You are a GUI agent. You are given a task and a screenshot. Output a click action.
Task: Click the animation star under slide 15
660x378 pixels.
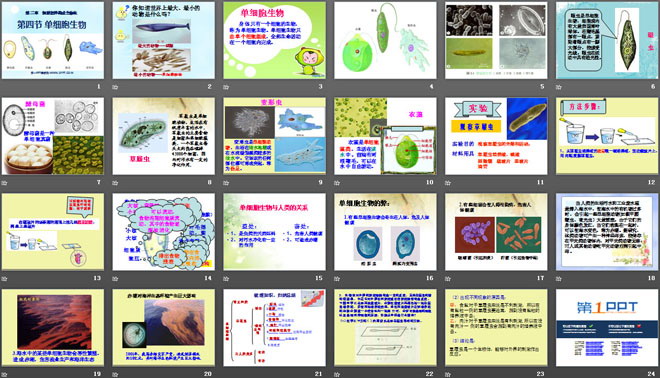pos(226,278)
